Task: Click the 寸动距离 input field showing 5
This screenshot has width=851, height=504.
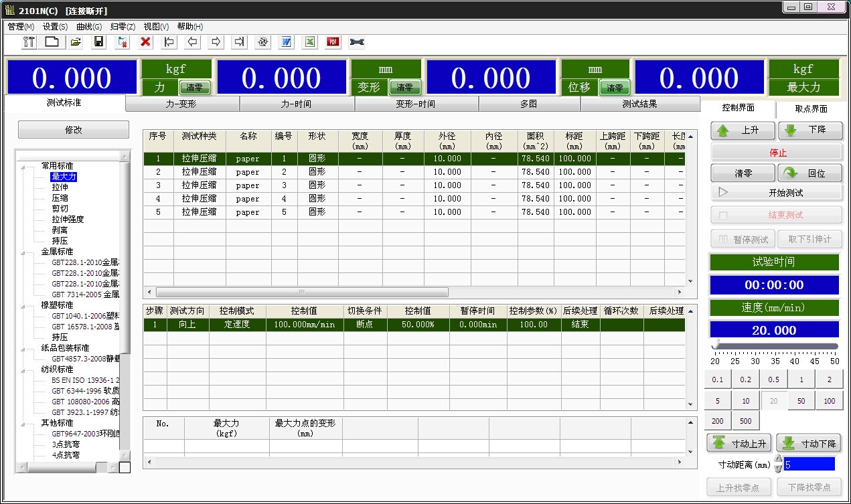Action: 809,464
